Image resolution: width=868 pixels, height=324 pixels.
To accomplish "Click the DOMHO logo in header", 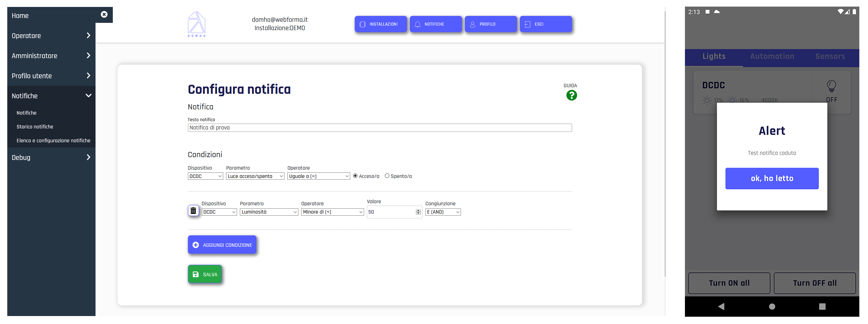I will [x=197, y=24].
